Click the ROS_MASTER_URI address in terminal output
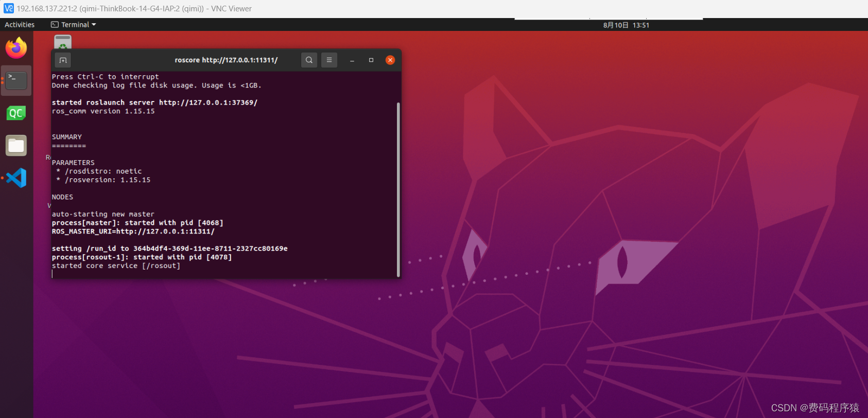 coord(165,231)
